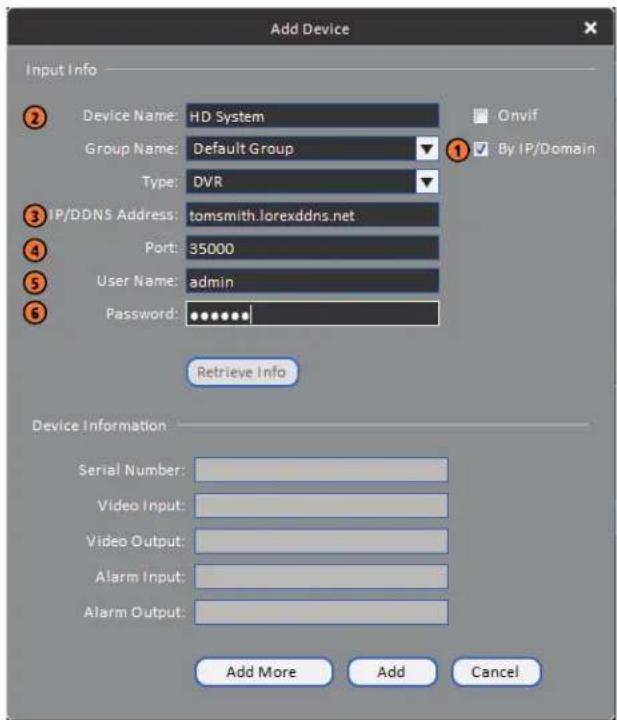Click step marker 2 beside Device Name
Viewport: 617px width, 720px height.
click(x=35, y=118)
